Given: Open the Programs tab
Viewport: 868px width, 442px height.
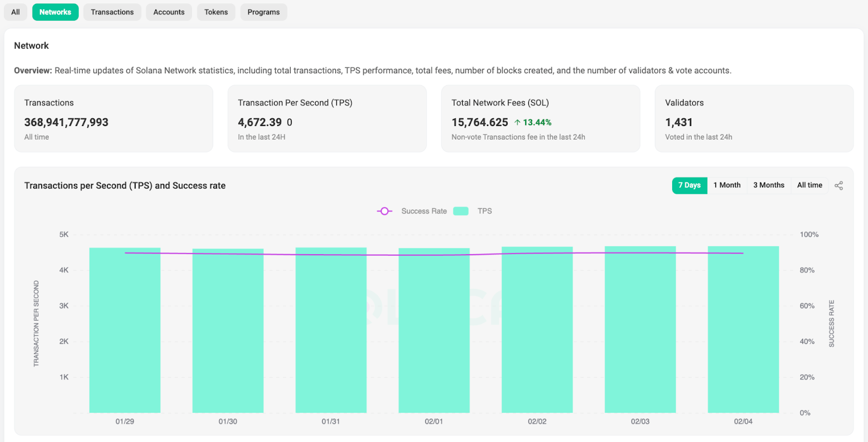Looking at the screenshot, I should 264,12.
